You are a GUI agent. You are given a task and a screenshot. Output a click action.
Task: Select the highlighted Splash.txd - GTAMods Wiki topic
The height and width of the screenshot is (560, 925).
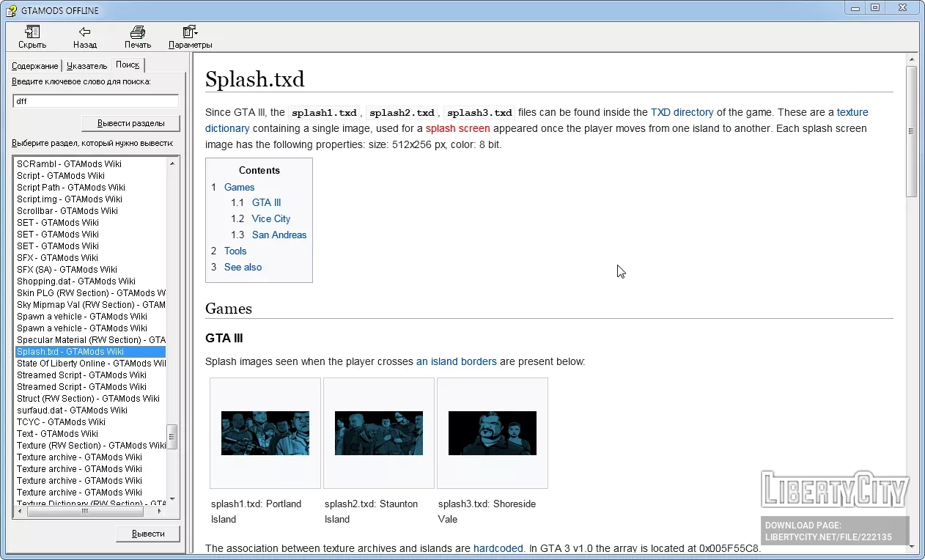point(91,352)
